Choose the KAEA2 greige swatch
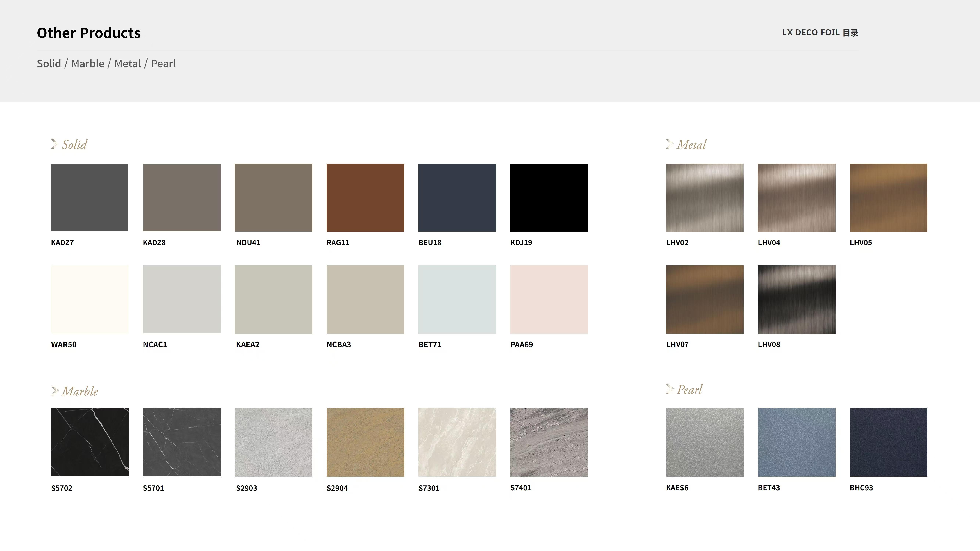Screen dimensions: 980x551 [x=274, y=299]
